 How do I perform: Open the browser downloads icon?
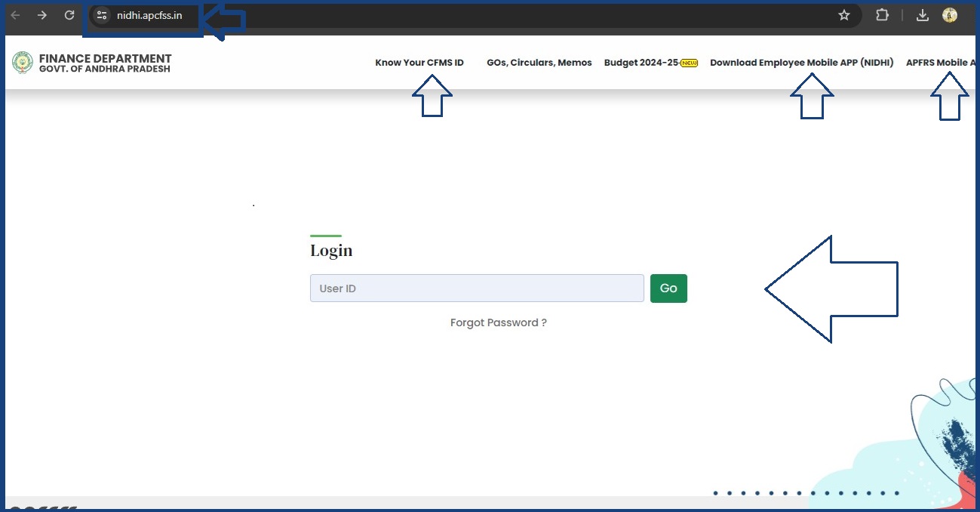pyautogui.click(x=922, y=15)
